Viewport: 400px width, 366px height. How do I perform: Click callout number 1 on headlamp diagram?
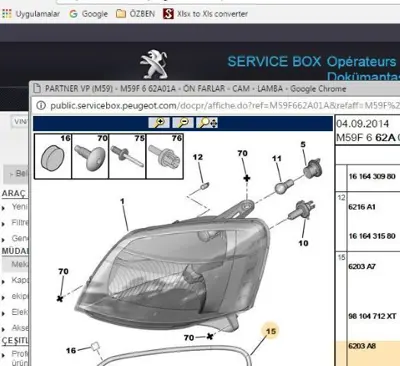122,201
